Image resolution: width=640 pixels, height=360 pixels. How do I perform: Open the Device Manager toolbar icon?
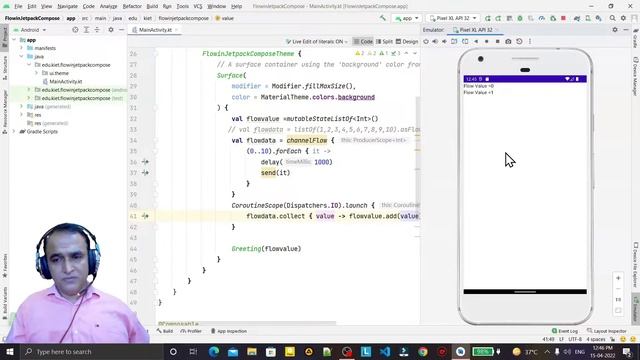(x=588, y=18)
